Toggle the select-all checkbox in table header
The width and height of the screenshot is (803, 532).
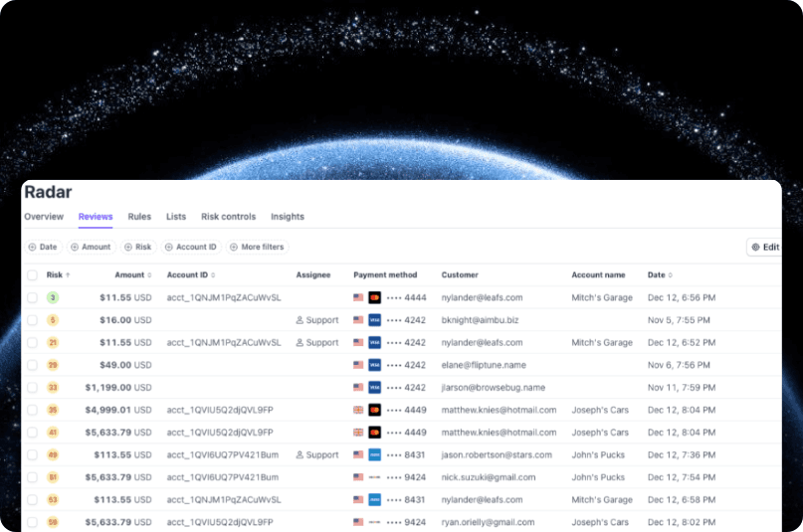point(33,274)
